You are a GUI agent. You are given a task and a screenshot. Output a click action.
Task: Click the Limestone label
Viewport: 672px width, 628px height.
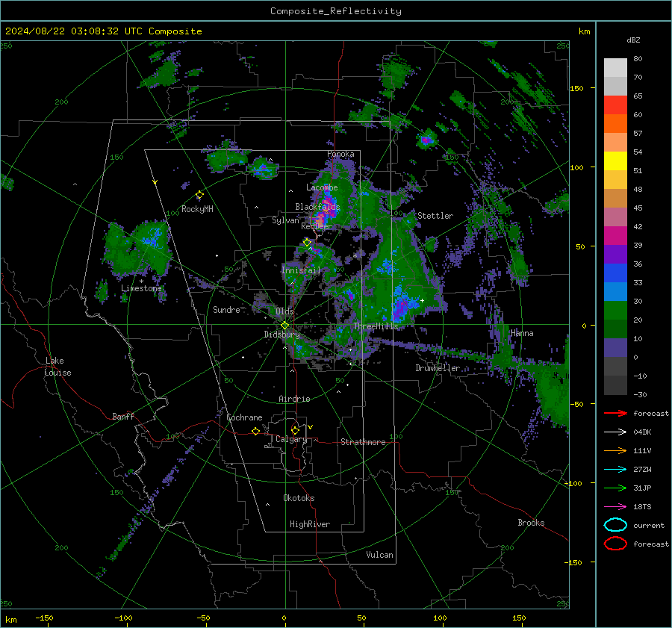[x=141, y=288]
